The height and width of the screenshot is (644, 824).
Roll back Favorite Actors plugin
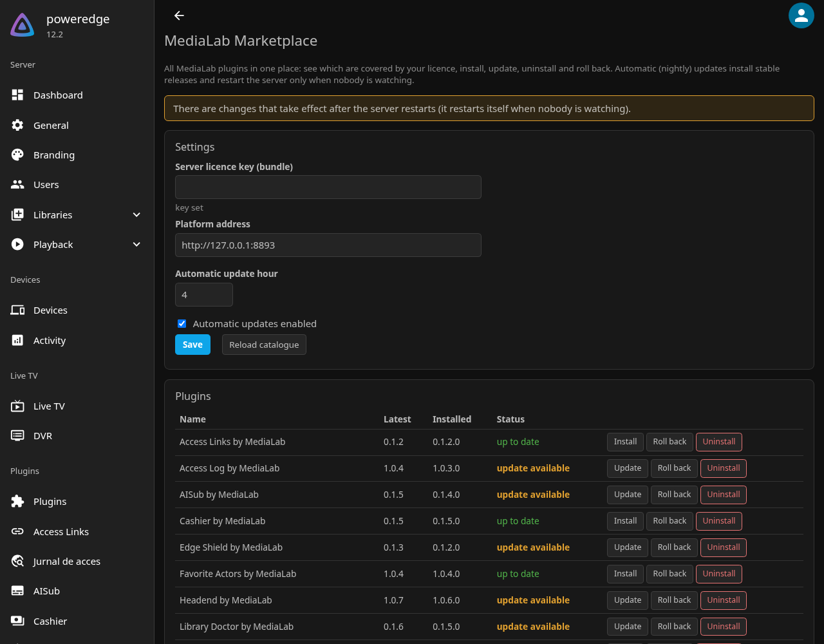point(669,574)
